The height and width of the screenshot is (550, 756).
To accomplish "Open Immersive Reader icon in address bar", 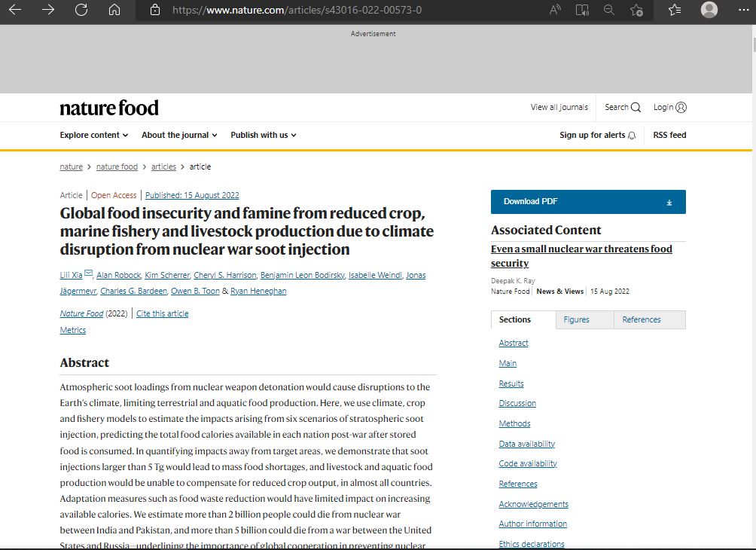I will pos(582,10).
